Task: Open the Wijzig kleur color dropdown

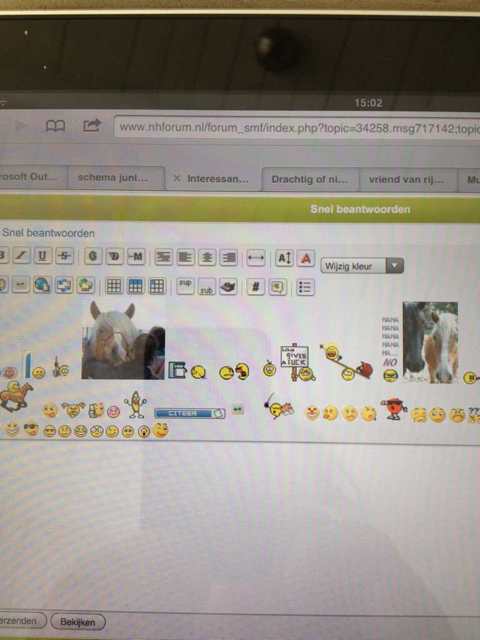Action: [x=362, y=266]
